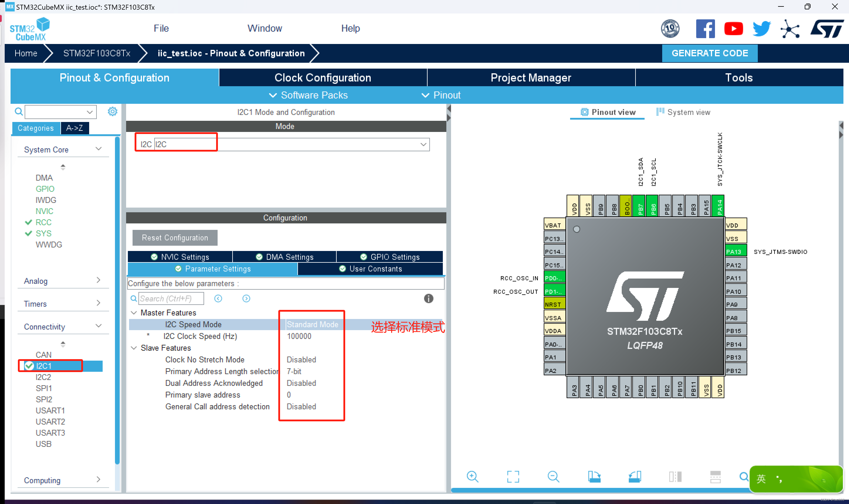Image resolution: width=849 pixels, height=504 pixels.
Task: Open the STM32CubeMX Twitter page icon
Action: [x=761, y=28]
